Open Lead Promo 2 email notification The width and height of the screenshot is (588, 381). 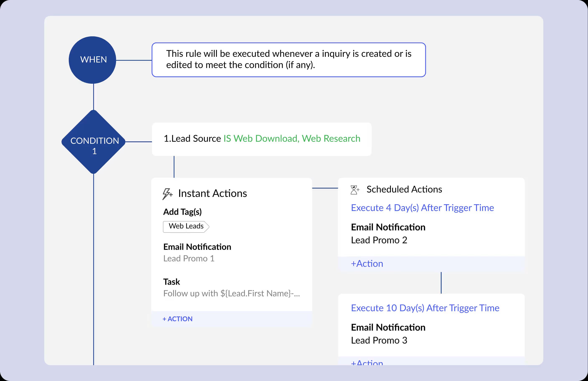coord(379,240)
